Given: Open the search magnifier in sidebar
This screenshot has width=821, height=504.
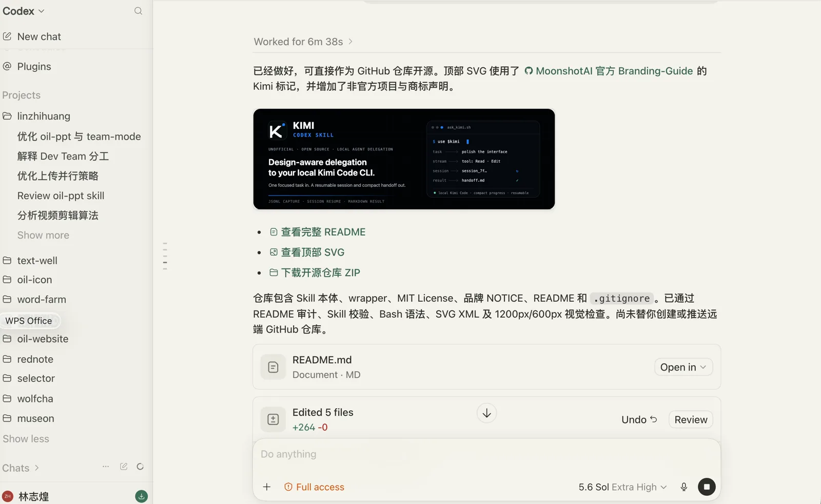Looking at the screenshot, I should [x=138, y=11].
